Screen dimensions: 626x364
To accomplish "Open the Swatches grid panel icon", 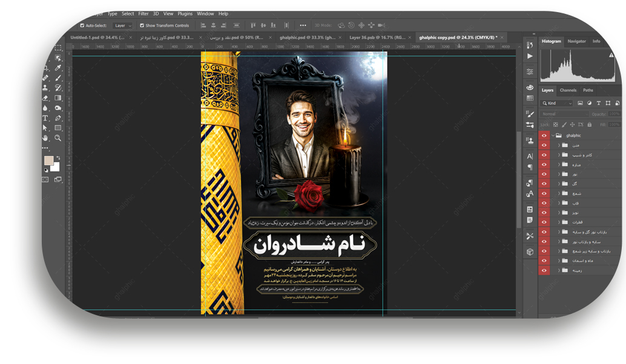I will pos(530,98).
